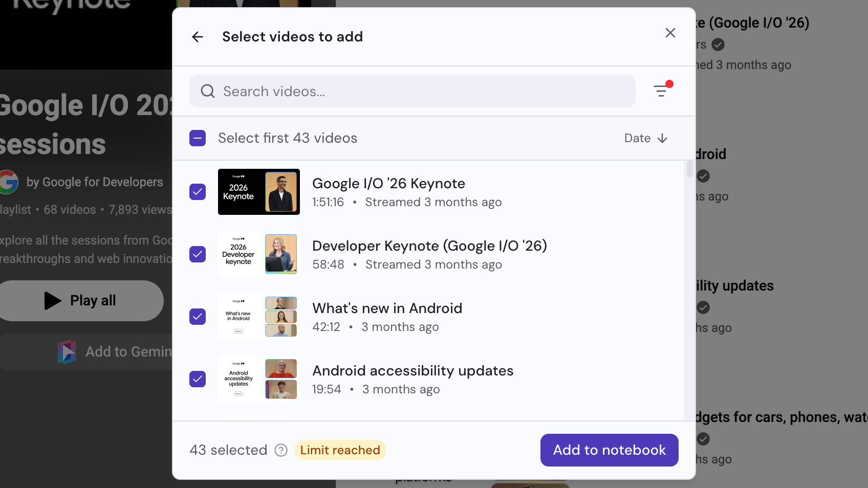
Task: Open the Android accessibility updates thumbnail
Action: (259, 379)
